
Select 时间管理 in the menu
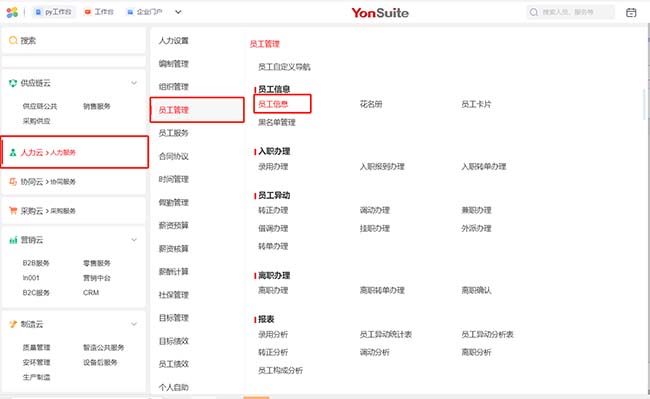174,179
